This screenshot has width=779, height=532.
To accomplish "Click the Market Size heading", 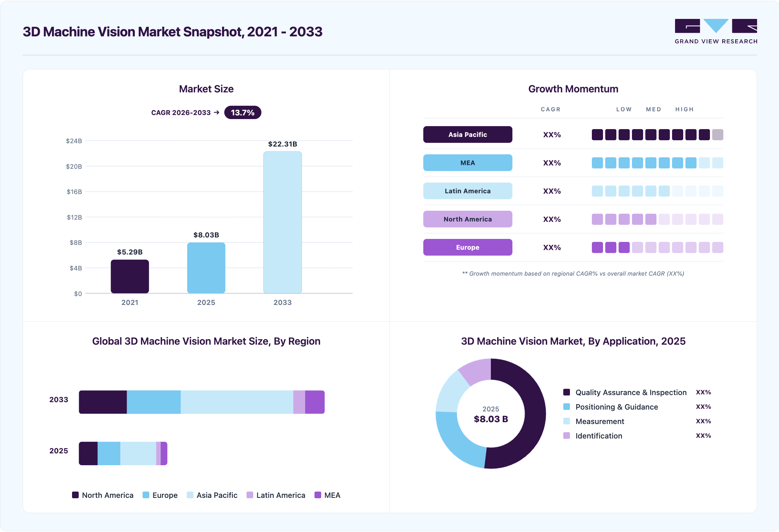I will (x=206, y=89).
